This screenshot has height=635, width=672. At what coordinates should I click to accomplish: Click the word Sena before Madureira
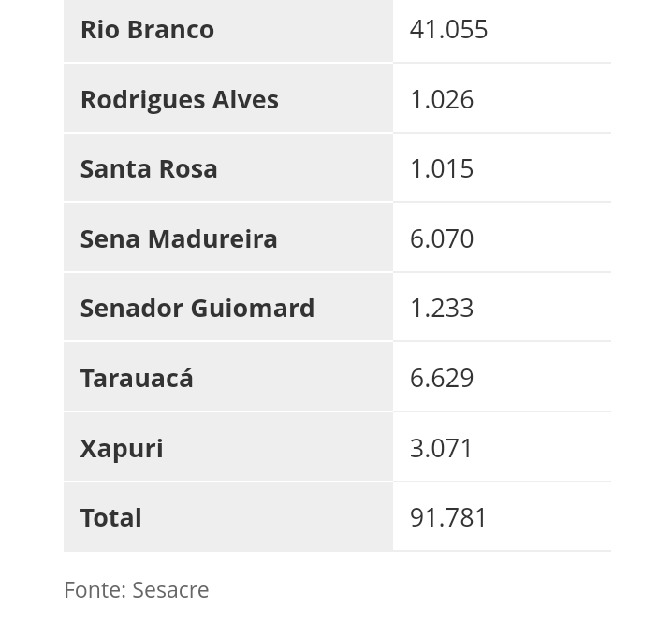click(110, 238)
